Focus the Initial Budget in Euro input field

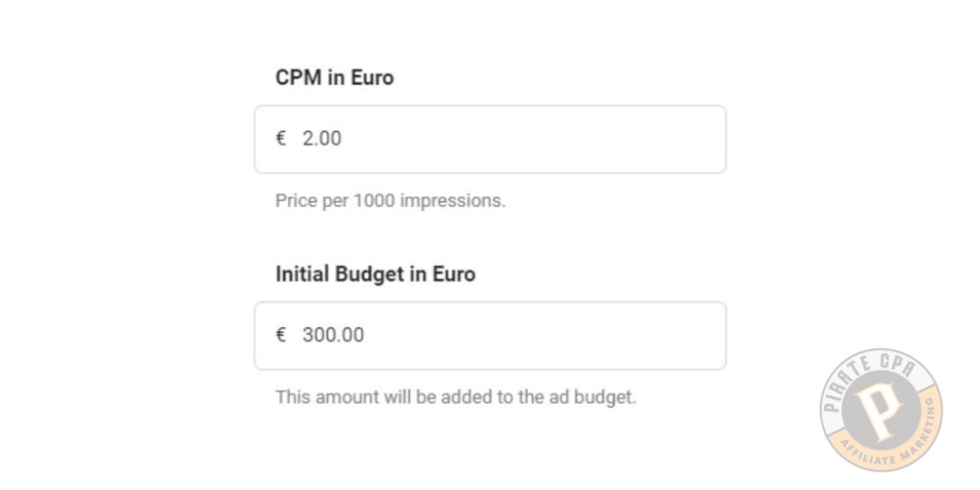(490, 336)
